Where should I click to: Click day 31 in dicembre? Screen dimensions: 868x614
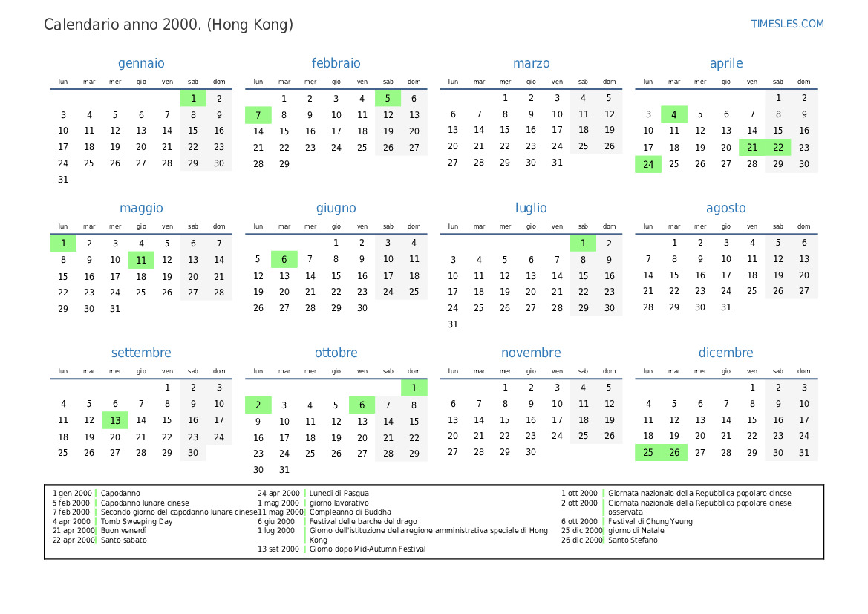tap(804, 452)
